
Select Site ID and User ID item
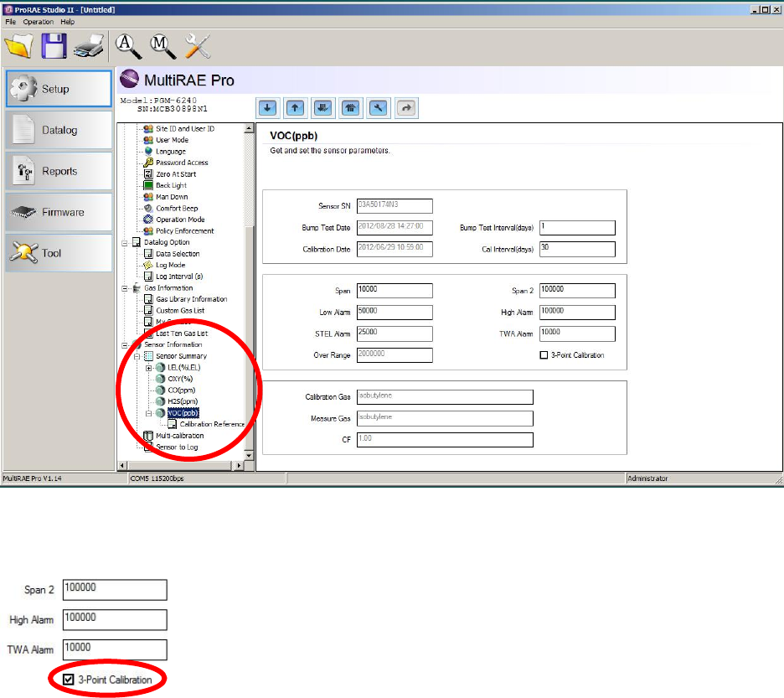[185, 128]
